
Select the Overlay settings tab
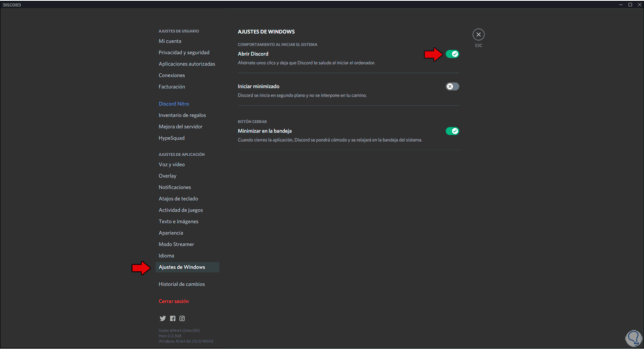167,176
